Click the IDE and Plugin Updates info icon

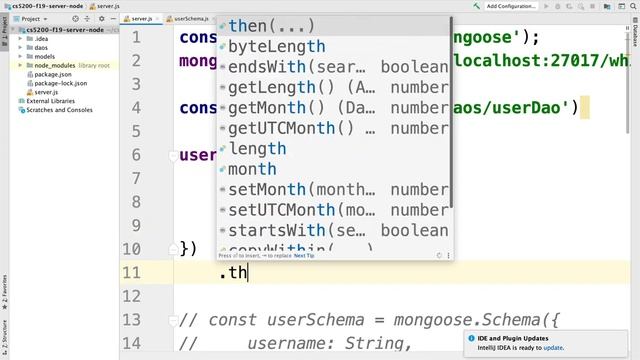coord(471,338)
